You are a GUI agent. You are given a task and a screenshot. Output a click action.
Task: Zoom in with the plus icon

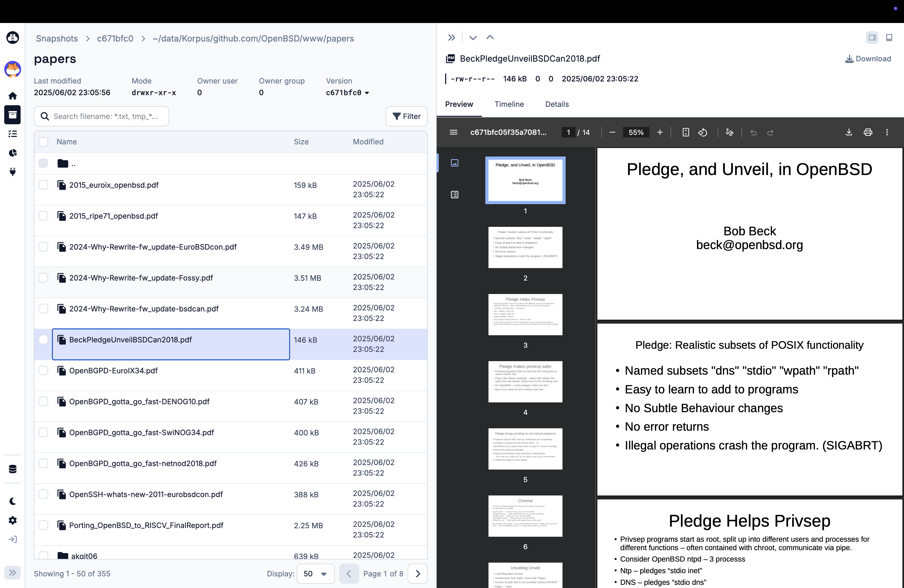tap(660, 132)
